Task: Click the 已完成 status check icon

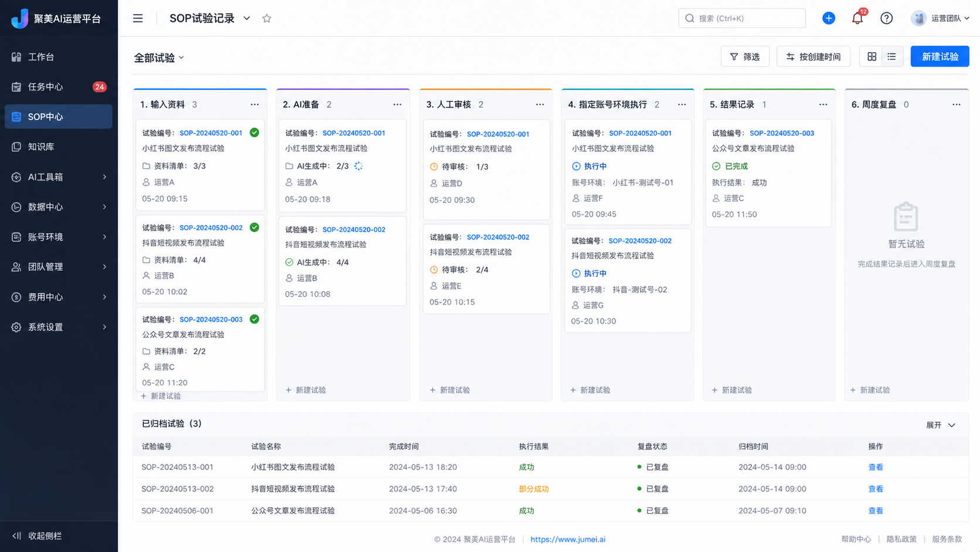Action: tap(716, 166)
